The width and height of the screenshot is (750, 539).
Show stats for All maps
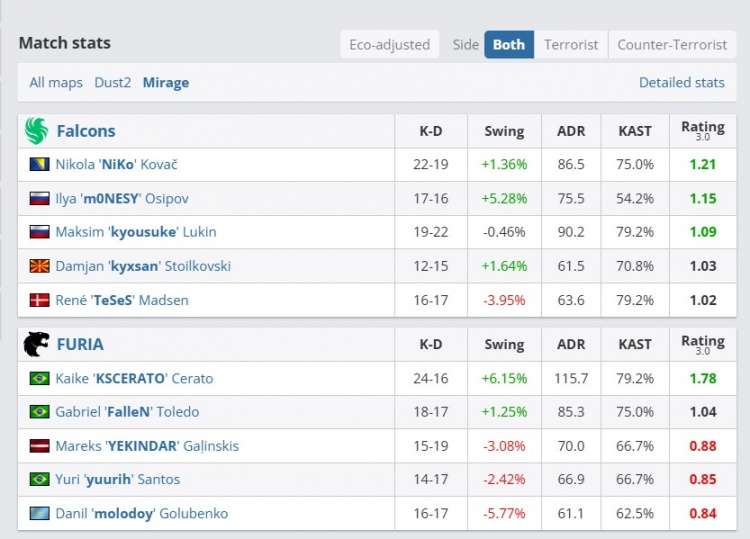click(x=56, y=82)
